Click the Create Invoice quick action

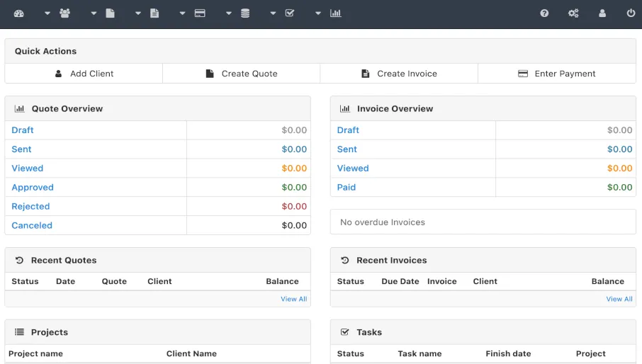pos(399,74)
